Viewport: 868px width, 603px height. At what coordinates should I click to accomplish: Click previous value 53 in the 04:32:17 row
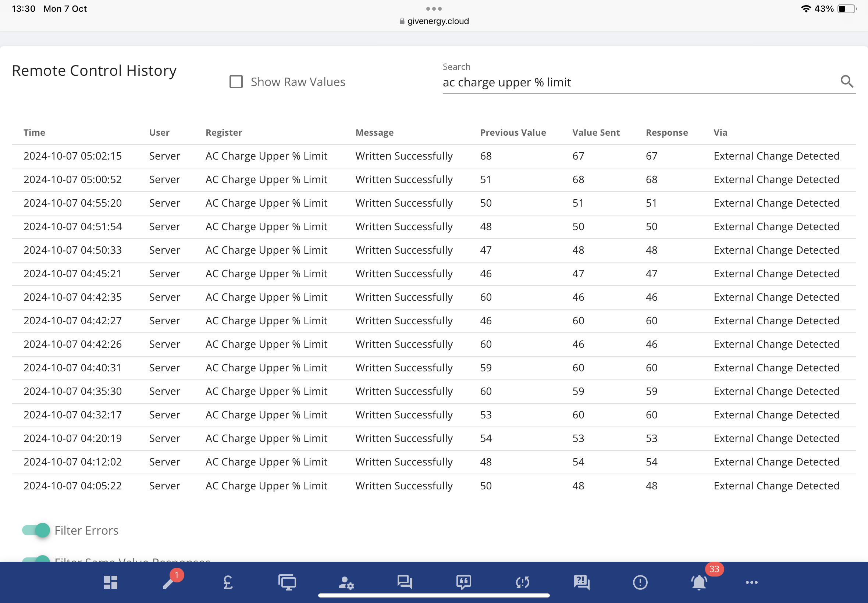pyautogui.click(x=486, y=415)
